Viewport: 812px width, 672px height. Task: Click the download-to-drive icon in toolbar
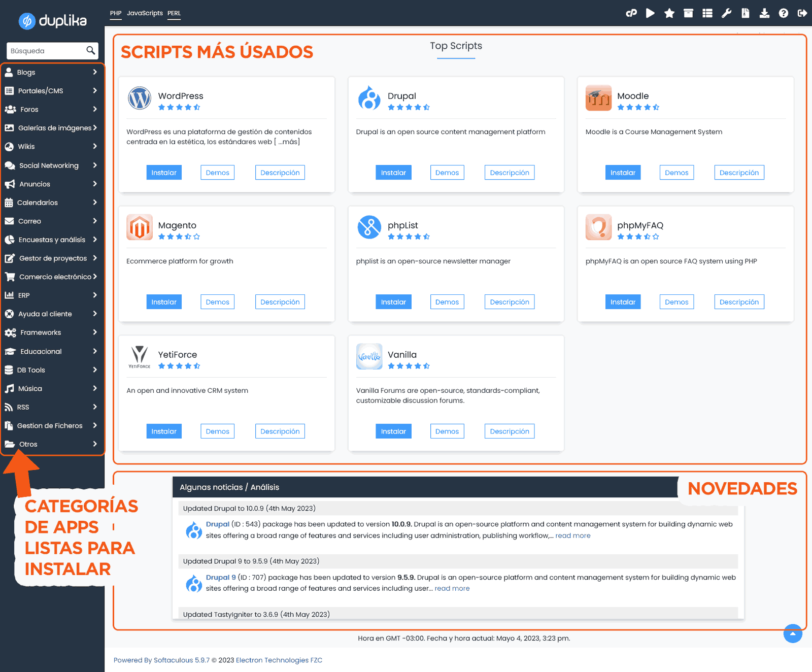click(x=764, y=13)
